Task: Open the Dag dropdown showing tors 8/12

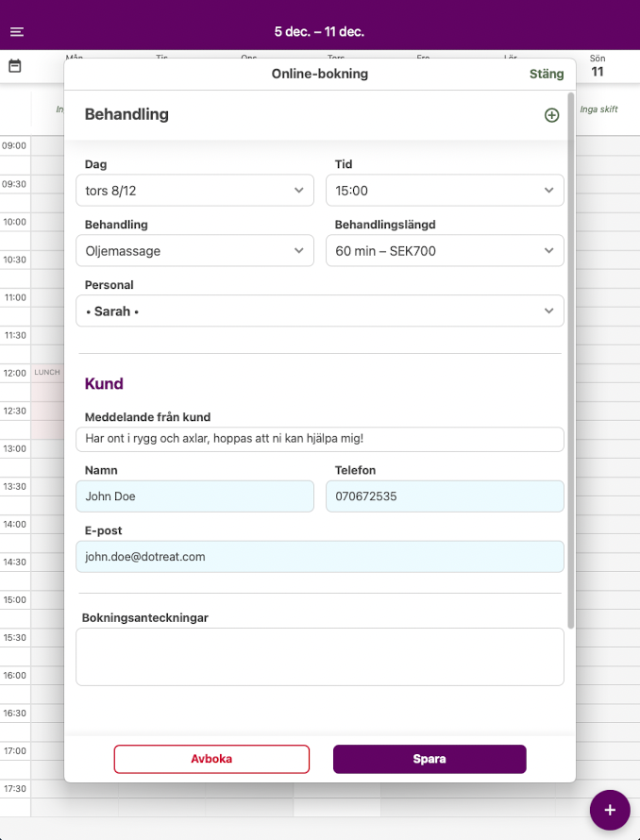Action: (x=194, y=191)
